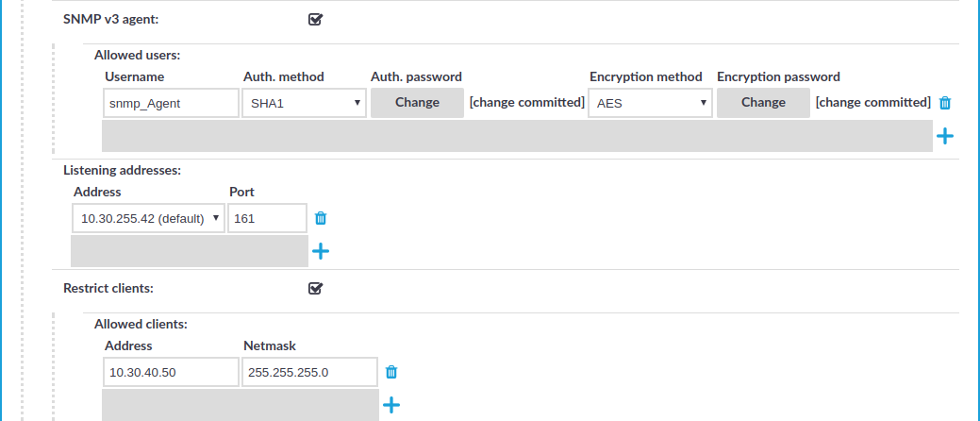Add another listening address with plus icon

coord(321,251)
